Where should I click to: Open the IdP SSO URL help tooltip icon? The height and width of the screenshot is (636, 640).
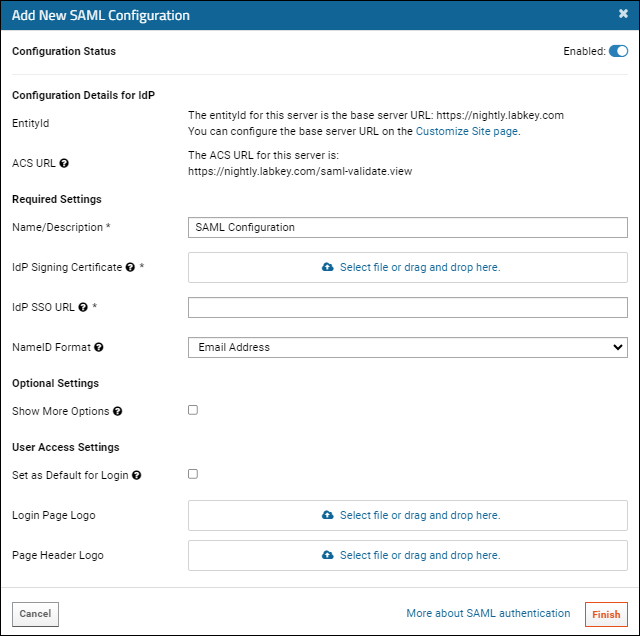pos(83,307)
